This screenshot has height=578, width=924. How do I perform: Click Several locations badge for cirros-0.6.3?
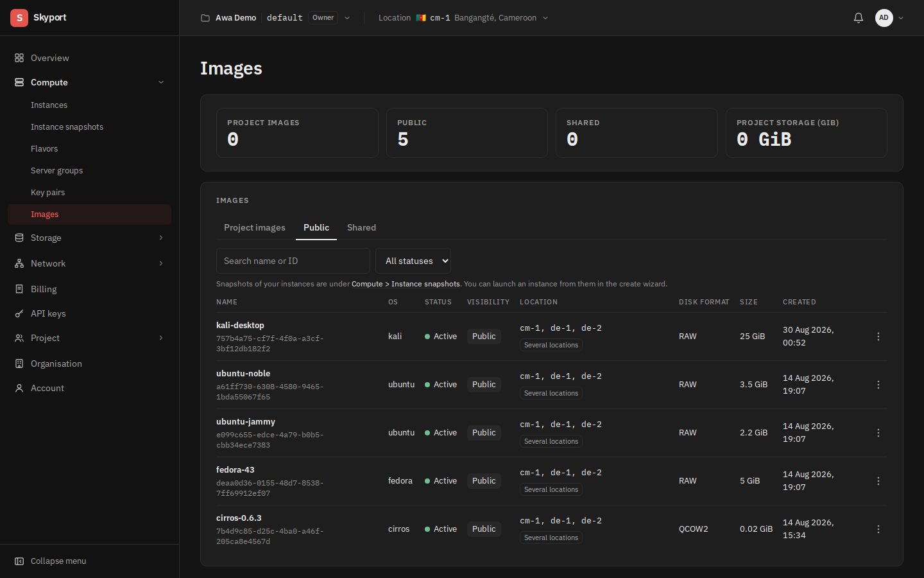tap(551, 538)
